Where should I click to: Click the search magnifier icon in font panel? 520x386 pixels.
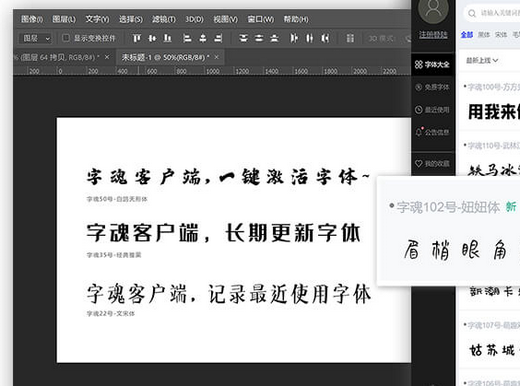pyautogui.click(x=472, y=13)
